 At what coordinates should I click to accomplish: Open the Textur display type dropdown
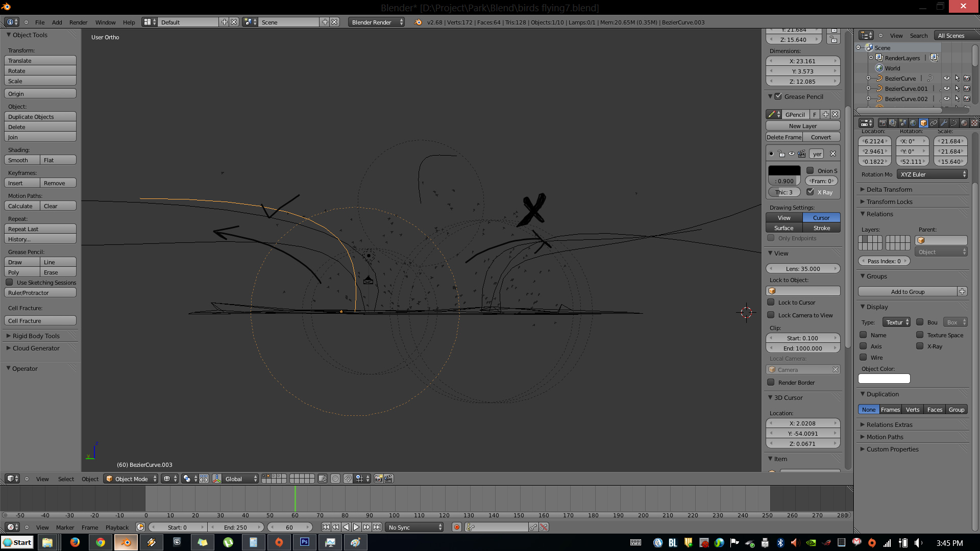pos(896,322)
